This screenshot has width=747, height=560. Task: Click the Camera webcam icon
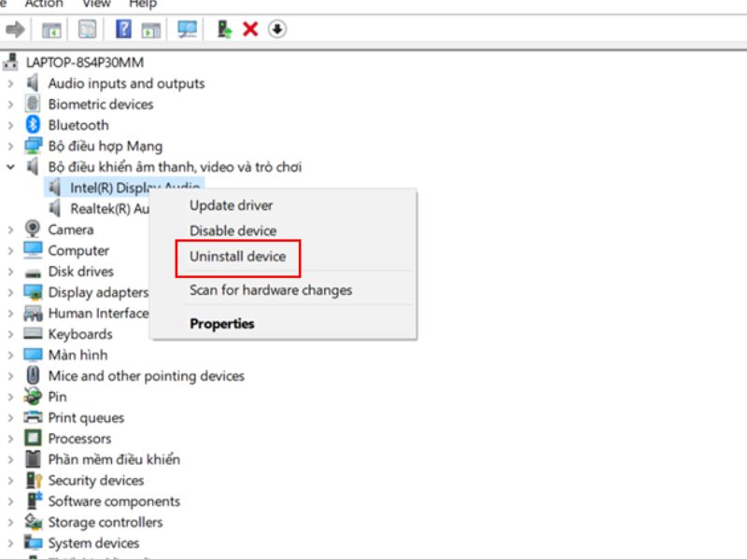33,229
